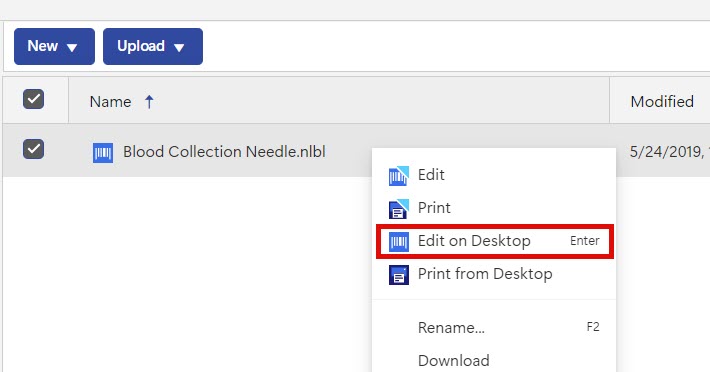Click the 5/24/2019 modified date cell
This screenshot has width=710, height=372.
669,152
